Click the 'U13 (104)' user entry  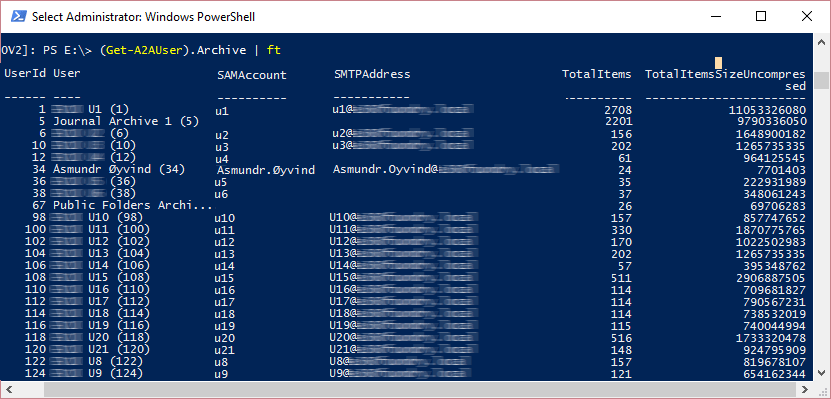[100, 253]
